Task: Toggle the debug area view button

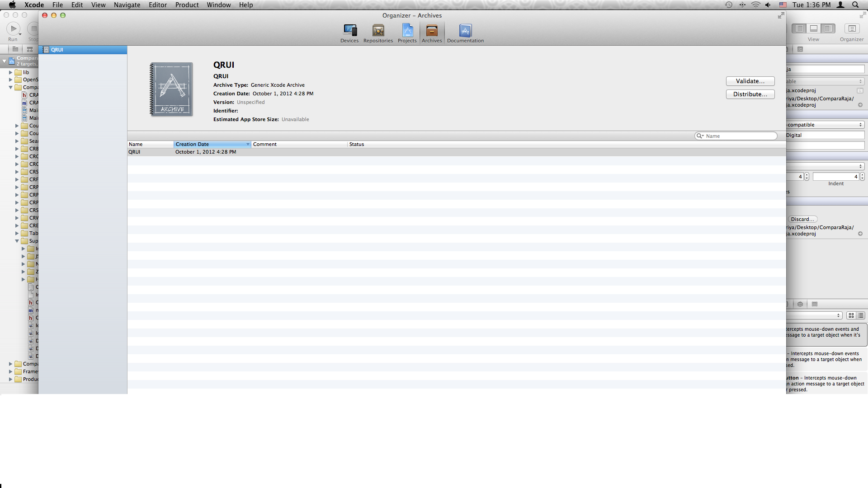Action: [x=813, y=28]
